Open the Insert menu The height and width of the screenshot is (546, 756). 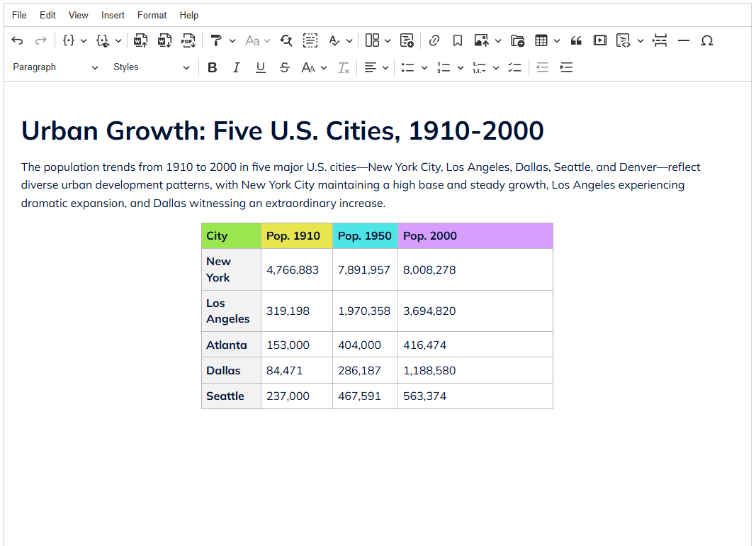point(113,15)
